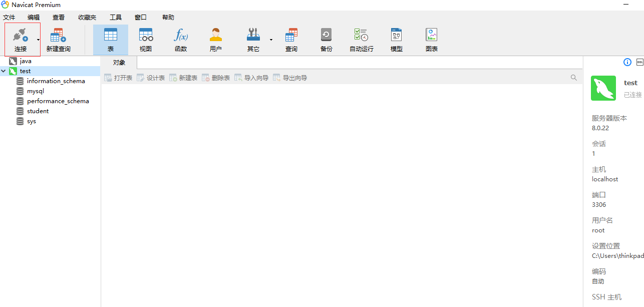Toggle the information panel with the i icon
Screen dimensions: 644x307
[627, 62]
